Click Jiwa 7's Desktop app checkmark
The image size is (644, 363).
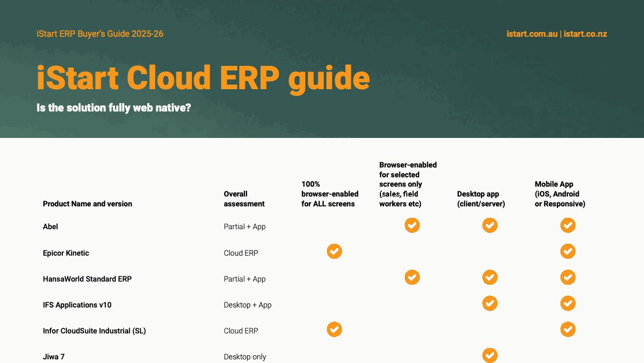[490, 355]
